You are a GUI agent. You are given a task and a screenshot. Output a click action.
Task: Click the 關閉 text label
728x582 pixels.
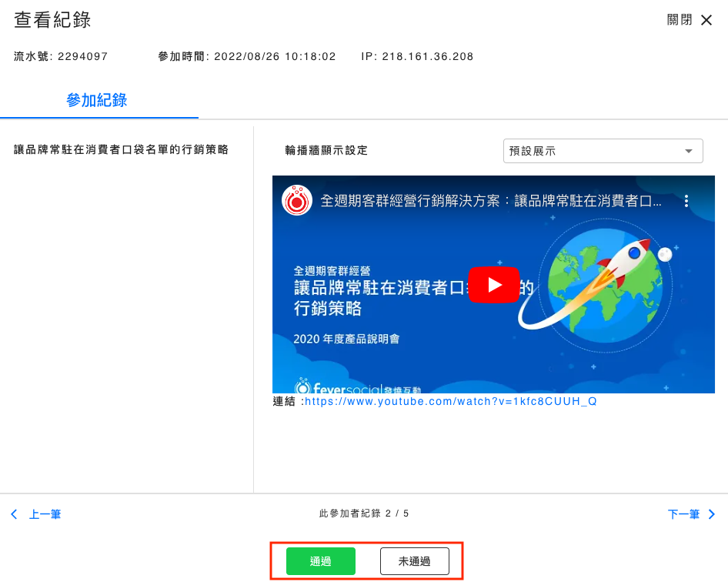pos(679,20)
